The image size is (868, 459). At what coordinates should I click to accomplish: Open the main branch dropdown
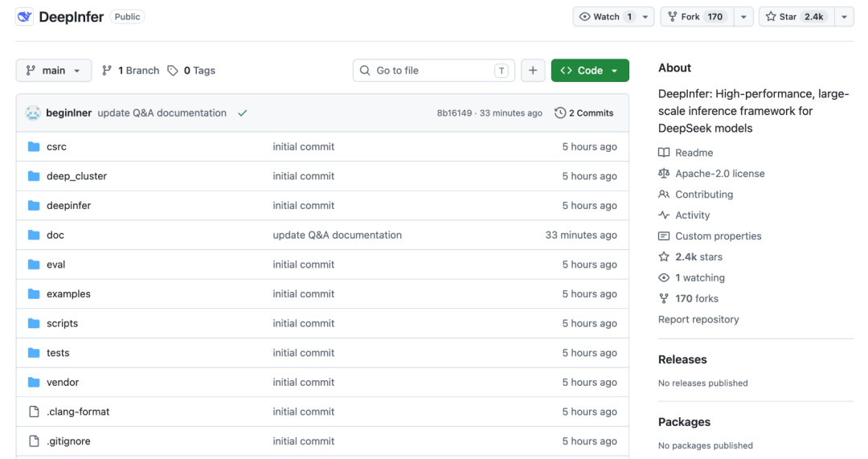(54, 70)
